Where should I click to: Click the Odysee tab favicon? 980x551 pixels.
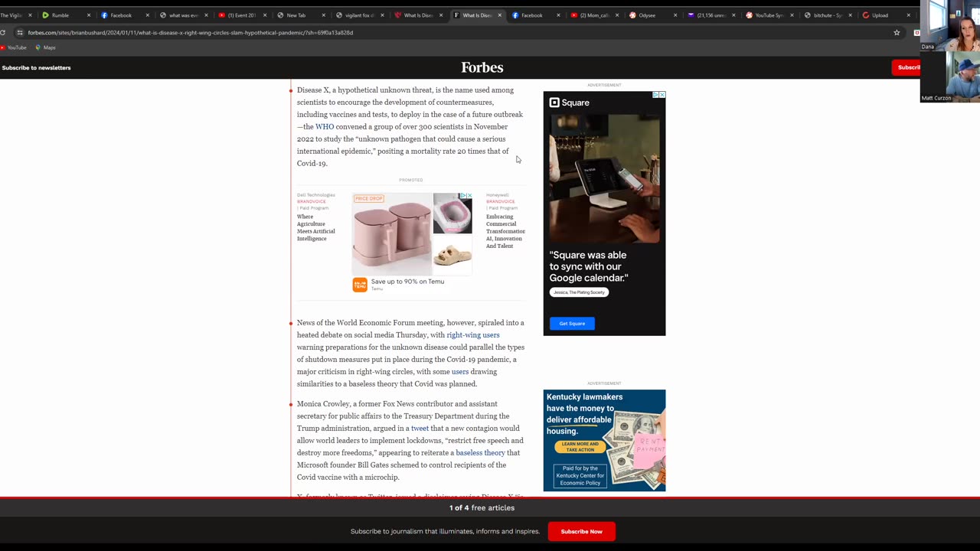632,15
